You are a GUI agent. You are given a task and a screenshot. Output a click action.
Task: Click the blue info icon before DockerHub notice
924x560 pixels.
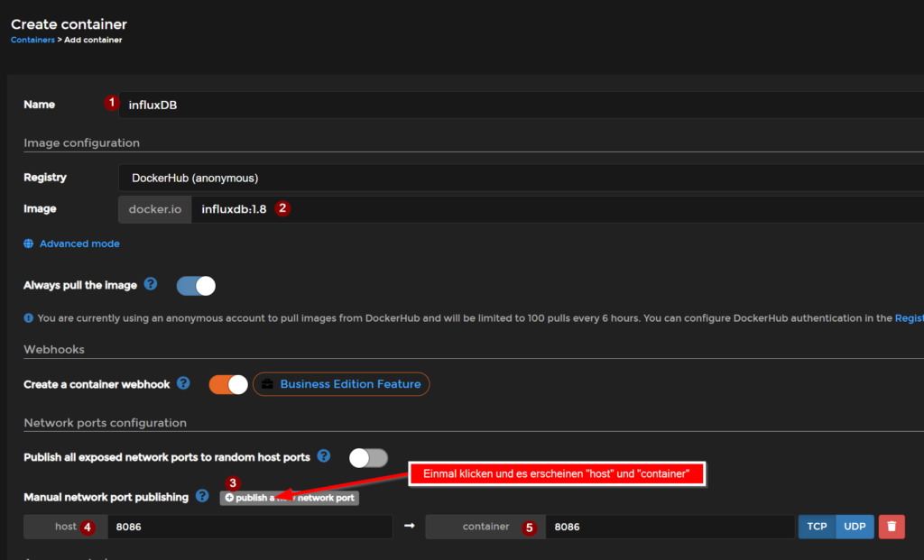coord(29,318)
